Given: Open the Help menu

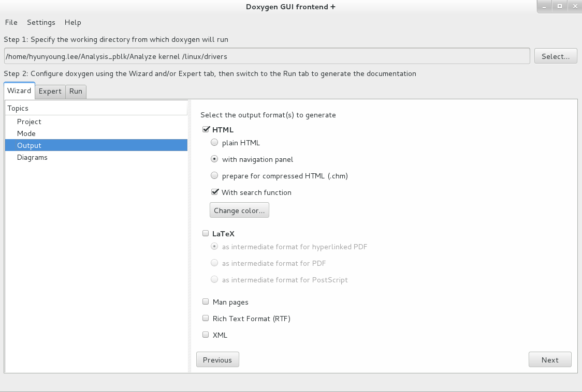Looking at the screenshot, I should coord(72,23).
